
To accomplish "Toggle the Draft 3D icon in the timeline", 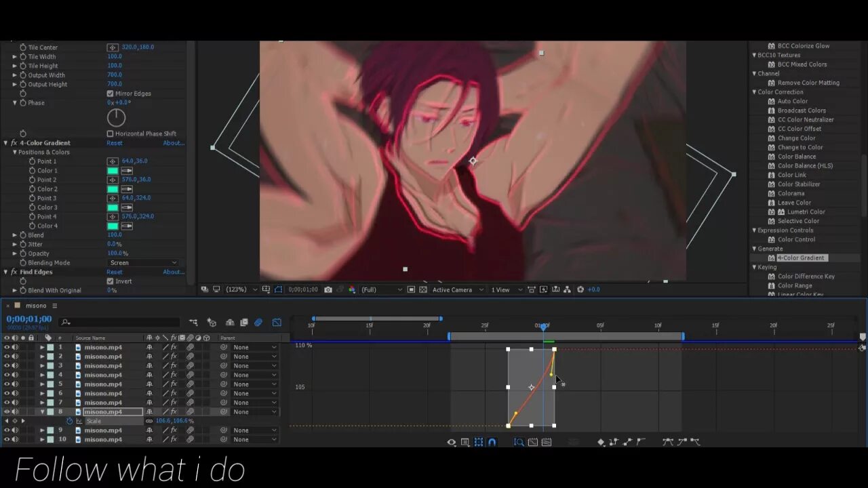I will pos(212,323).
